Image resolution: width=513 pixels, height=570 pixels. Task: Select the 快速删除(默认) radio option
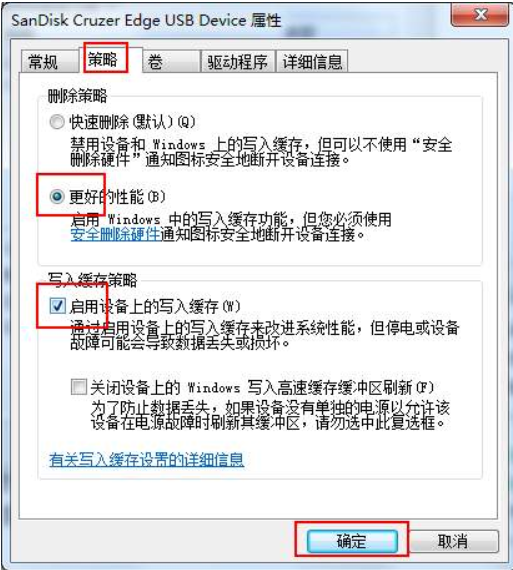(57, 122)
